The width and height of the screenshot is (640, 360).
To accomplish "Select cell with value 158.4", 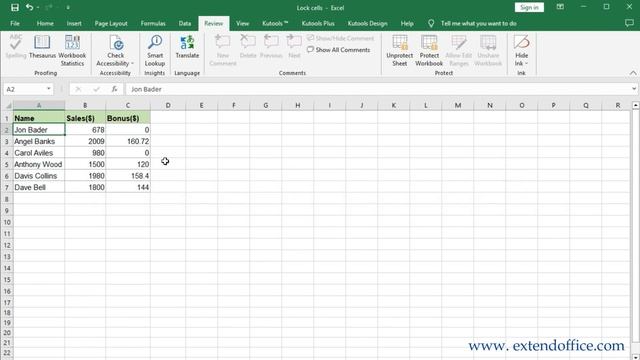I will coord(128,176).
